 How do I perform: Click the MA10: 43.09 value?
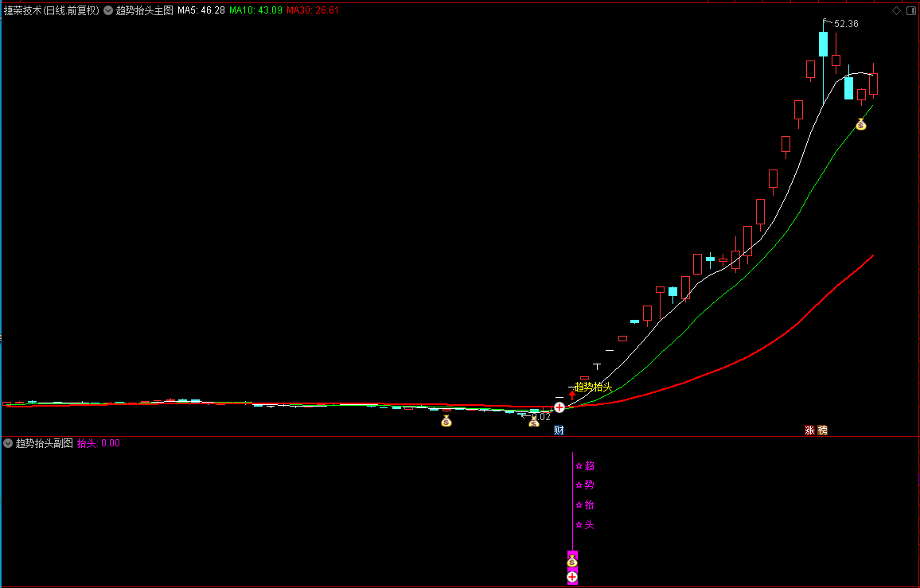pos(255,10)
